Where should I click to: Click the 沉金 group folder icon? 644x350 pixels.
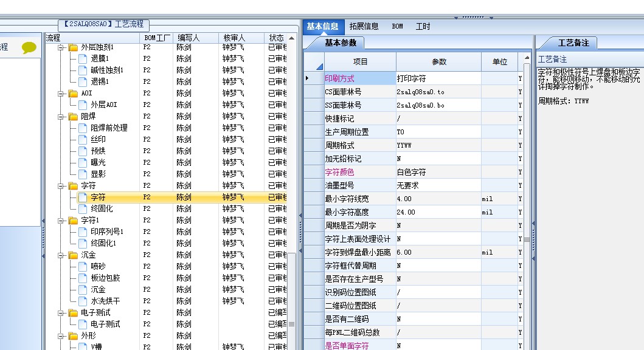[x=73, y=255]
